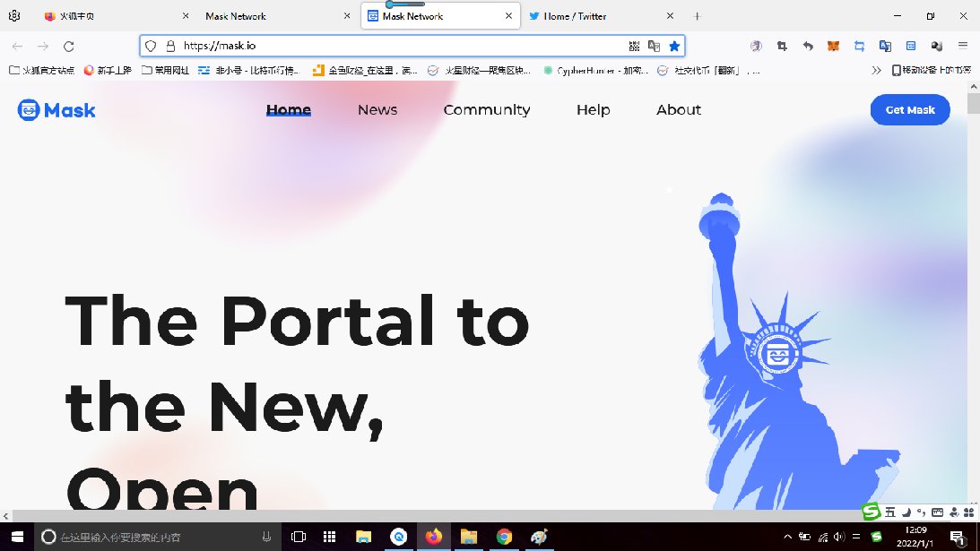Viewport: 980px width, 551px height.
Task: Click the volume speaker tray icon
Action: [838, 537]
